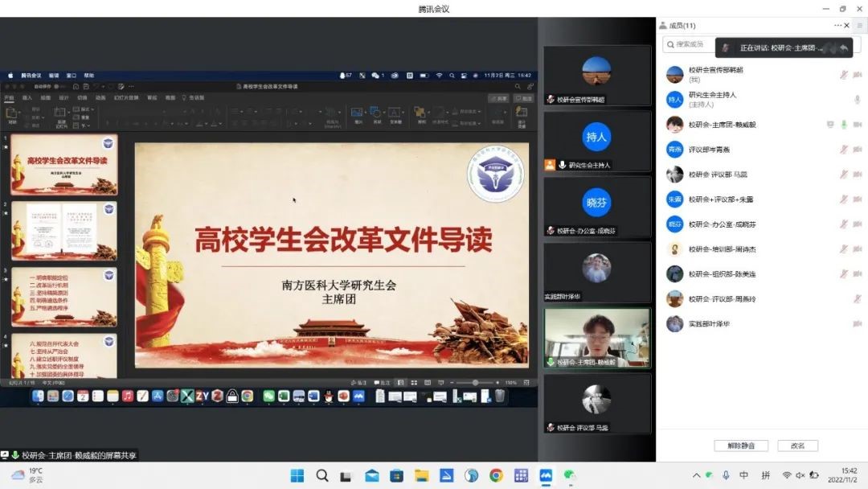Click the Music icon in shared macOS dock
Screen dimensions: 868x489
point(127,396)
